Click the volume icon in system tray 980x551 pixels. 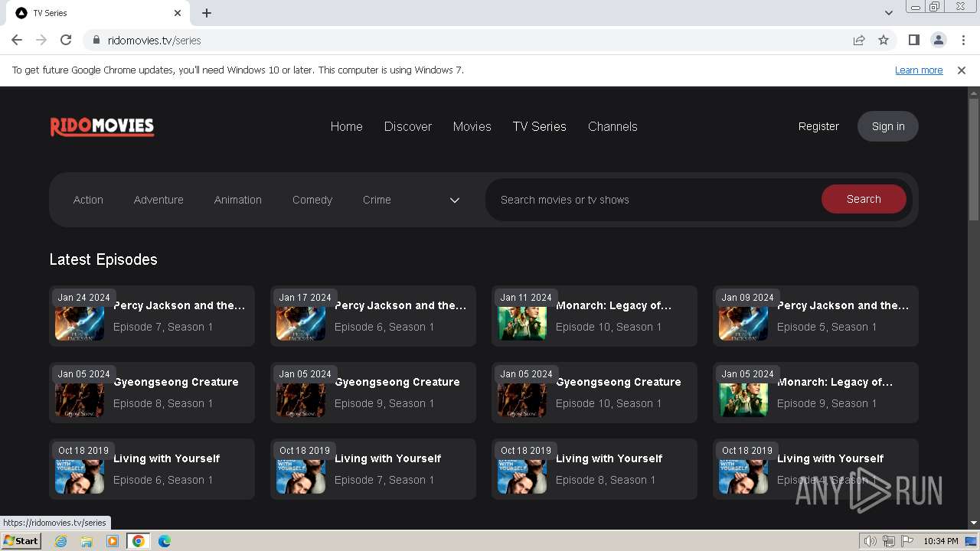870,541
